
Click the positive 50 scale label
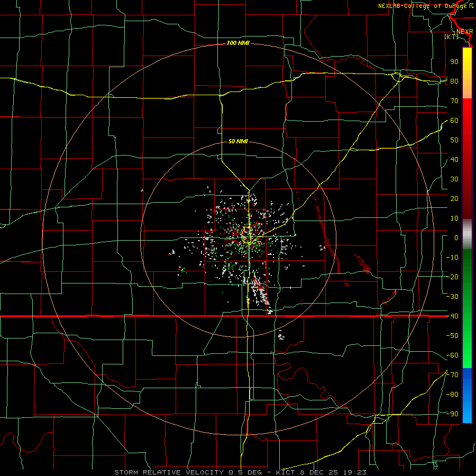pyautogui.click(x=454, y=140)
